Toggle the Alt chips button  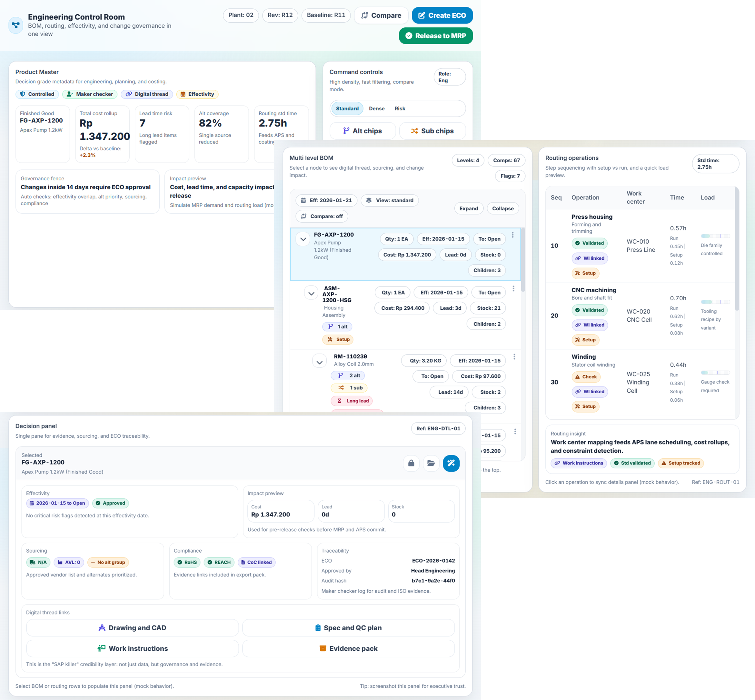click(363, 131)
